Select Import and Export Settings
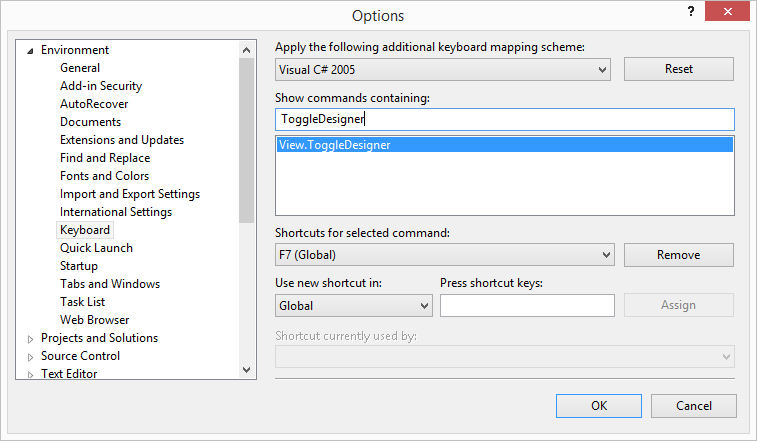757x441 pixels. point(130,194)
